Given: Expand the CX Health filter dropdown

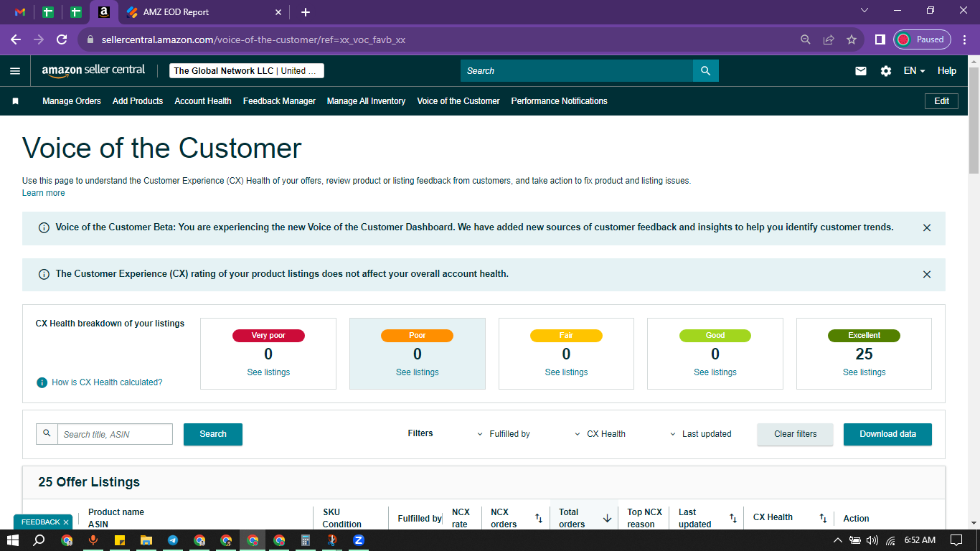Looking at the screenshot, I should 600,434.
